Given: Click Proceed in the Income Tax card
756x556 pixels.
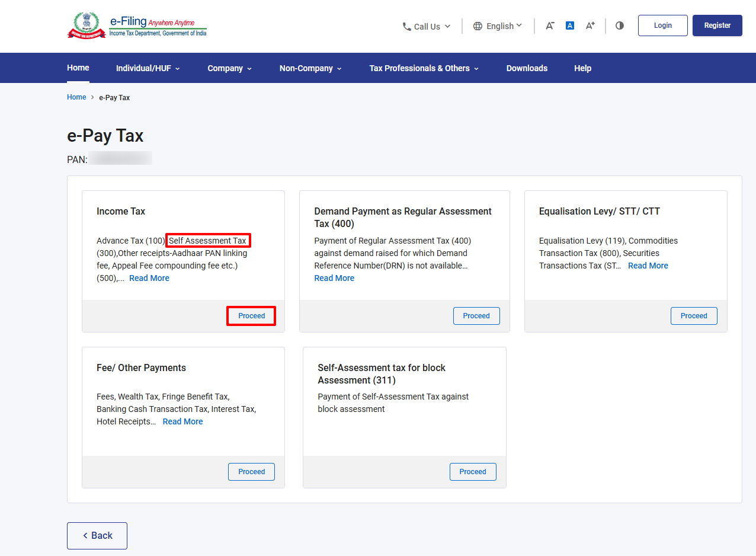Looking at the screenshot, I should pos(252,316).
